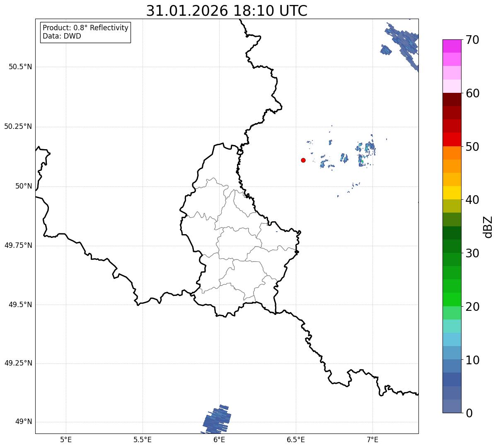Click the 50.5°N latitude tick label
The width and height of the screenshot is (498, 448).
point(20,67)
